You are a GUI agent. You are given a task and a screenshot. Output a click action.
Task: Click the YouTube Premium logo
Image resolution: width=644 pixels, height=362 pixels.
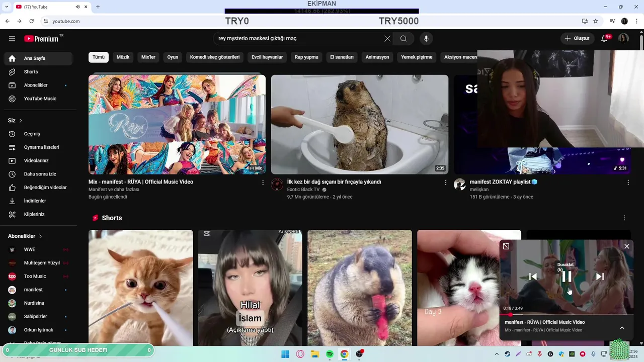pyautogui.click(x=41, y=39)
